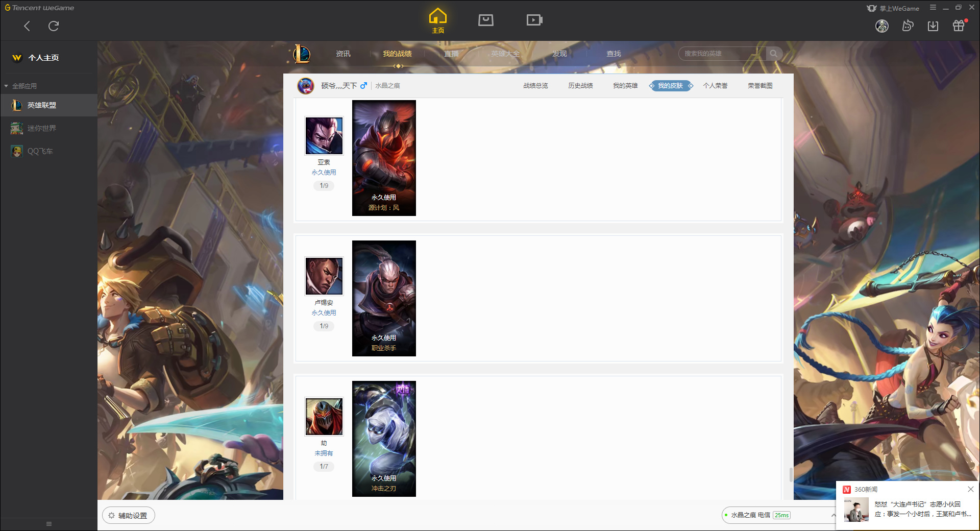980x531 pixels.
Task: Open the home tab icon labeled 主页
Action: click(438, 21)
